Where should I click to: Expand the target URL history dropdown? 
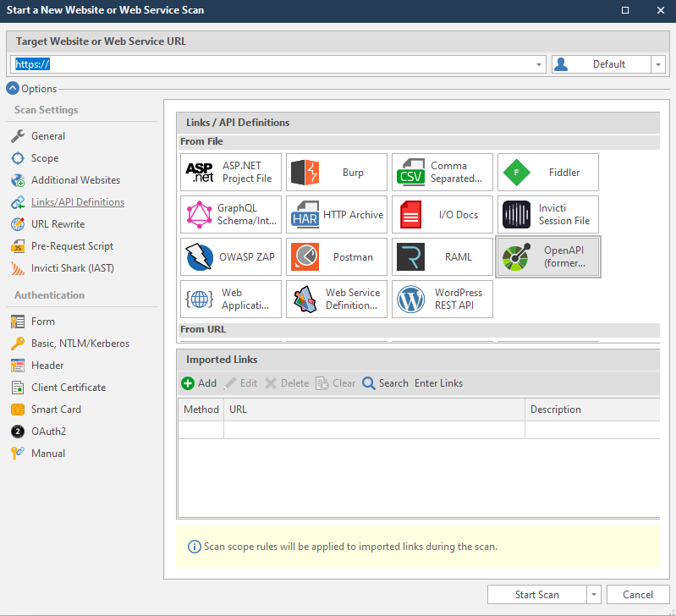538,64
